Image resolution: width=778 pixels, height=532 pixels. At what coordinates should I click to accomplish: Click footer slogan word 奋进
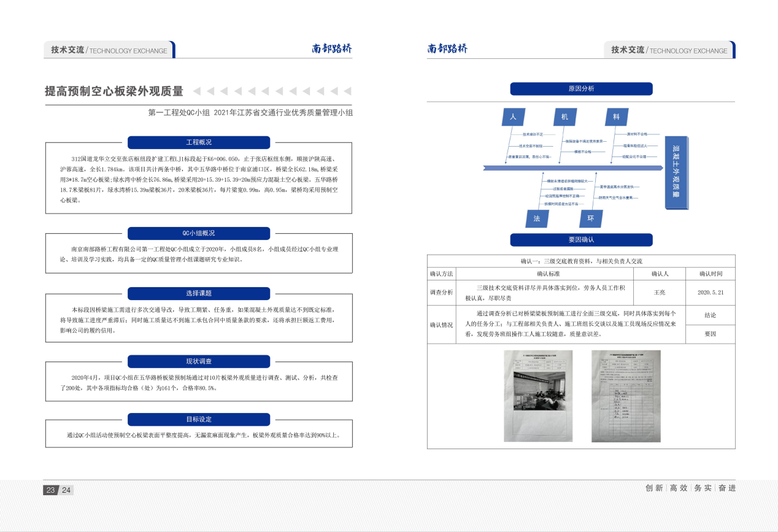click(x=727, y=488)
